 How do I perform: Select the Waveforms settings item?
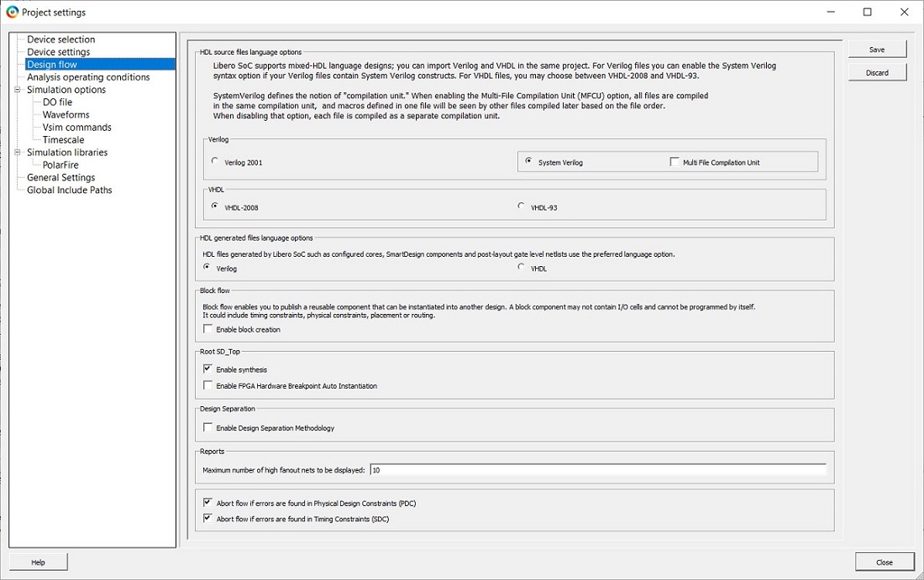click(66, 115)
